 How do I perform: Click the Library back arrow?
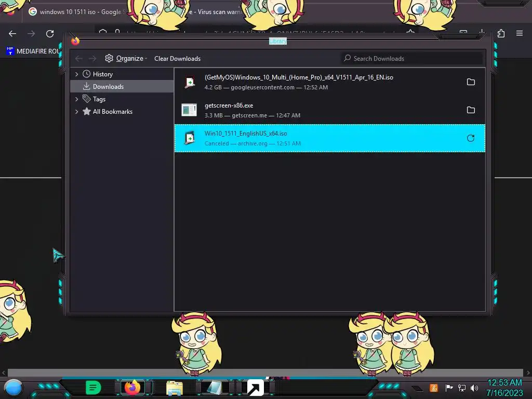[79, 59]
